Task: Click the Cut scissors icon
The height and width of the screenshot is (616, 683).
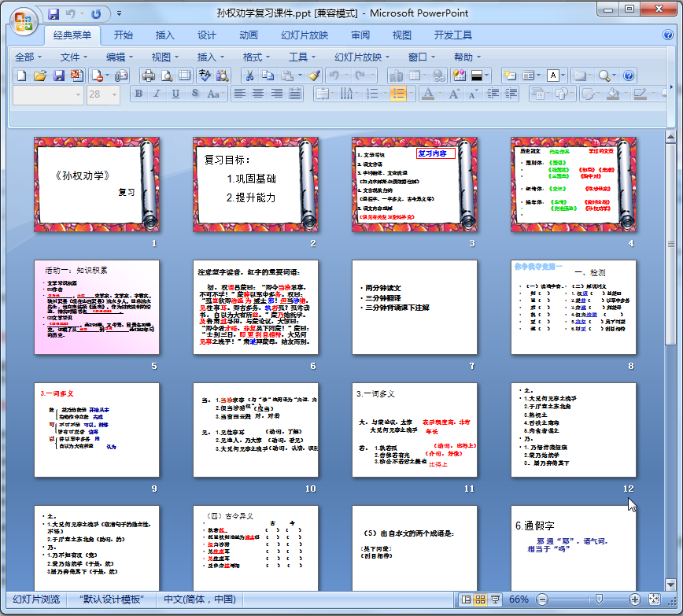Action: click(x=249, y=76)
